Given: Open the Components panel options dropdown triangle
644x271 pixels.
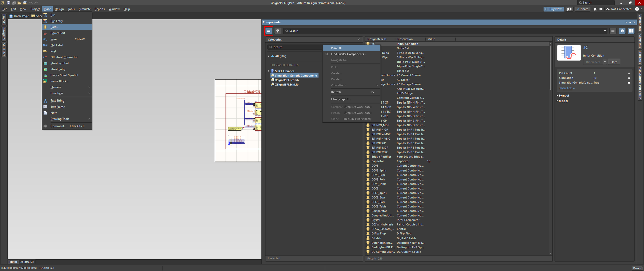Looking at the screenshot, I should tap(626, 22).
